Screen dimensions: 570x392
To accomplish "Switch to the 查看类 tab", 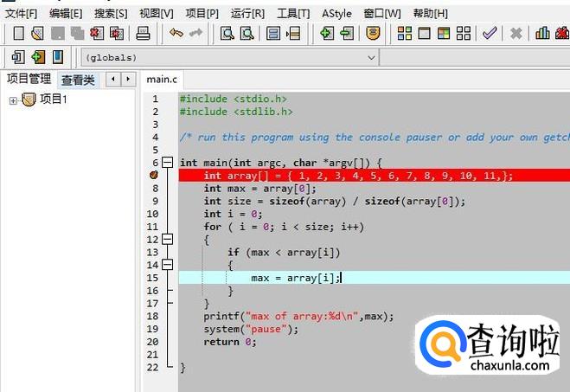I will 78,80.
